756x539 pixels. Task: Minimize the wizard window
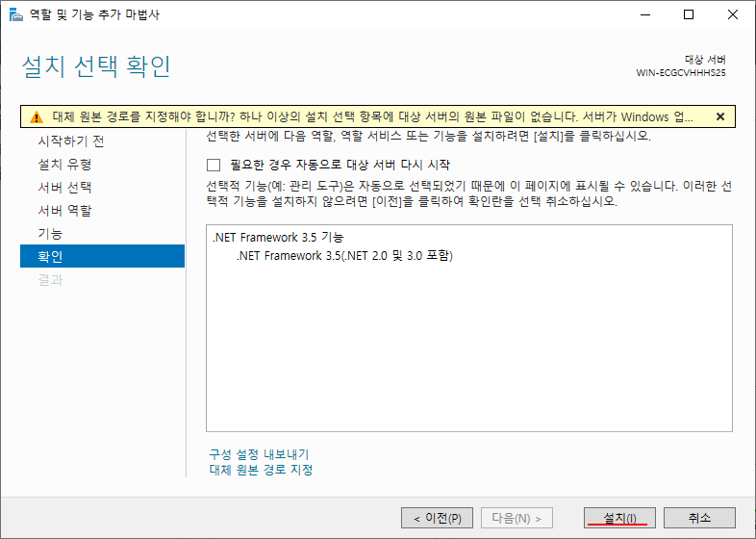[x=645, y=15]
